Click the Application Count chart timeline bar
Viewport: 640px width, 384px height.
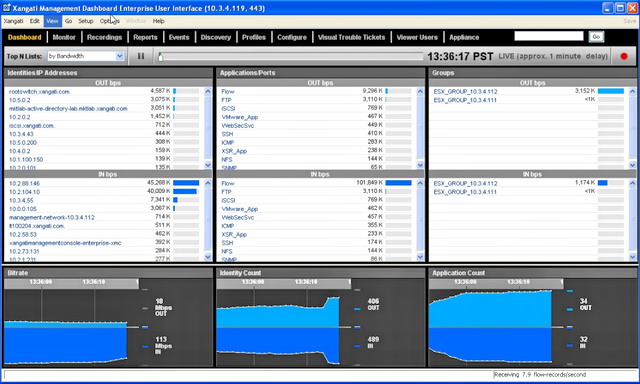[x=496, y=283]
